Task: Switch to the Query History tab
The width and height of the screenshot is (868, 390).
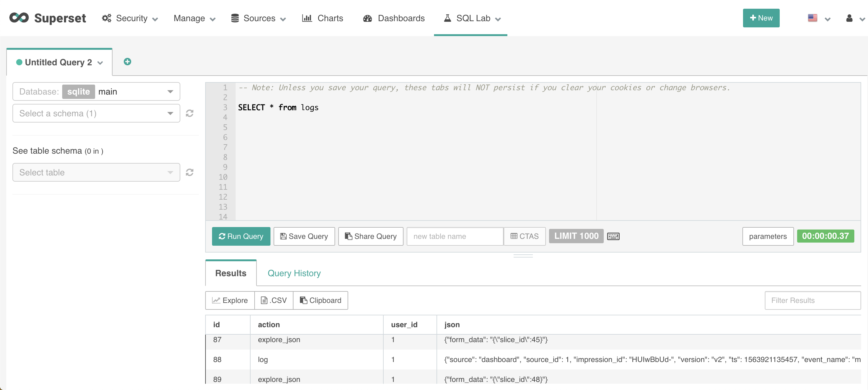Action: (x=294, y=273)
